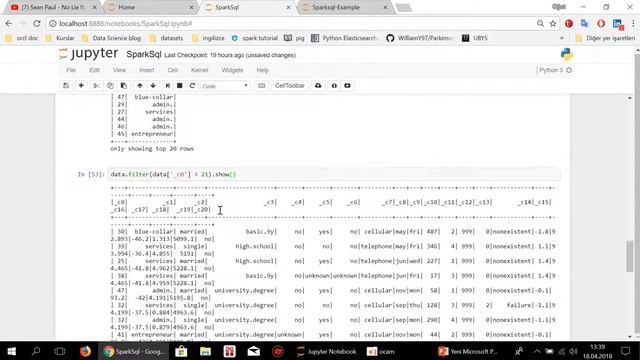Open the Yeni Microsoft PowerPoint taskbar item
Viewport: 640px width, 360px height.
tap(468, 351)
